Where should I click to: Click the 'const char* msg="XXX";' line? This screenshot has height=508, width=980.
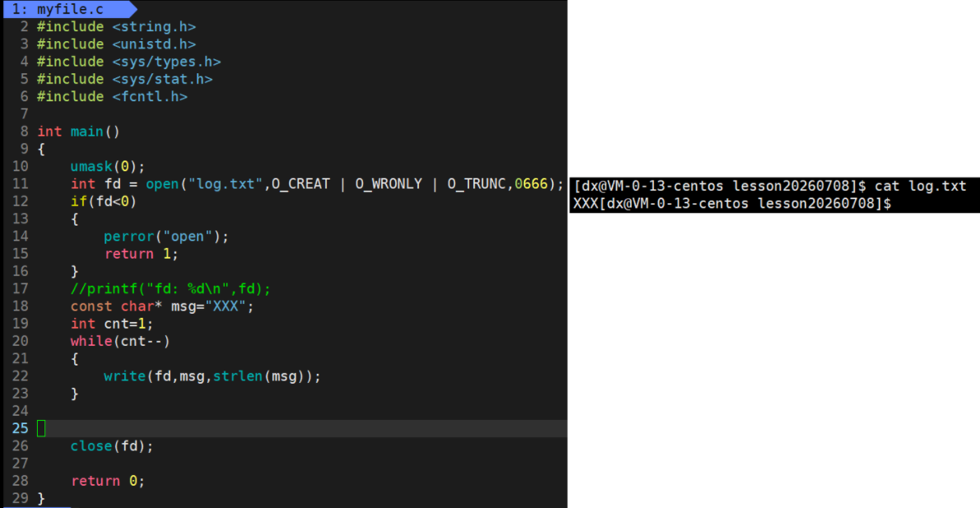click(x=162, y=307)
